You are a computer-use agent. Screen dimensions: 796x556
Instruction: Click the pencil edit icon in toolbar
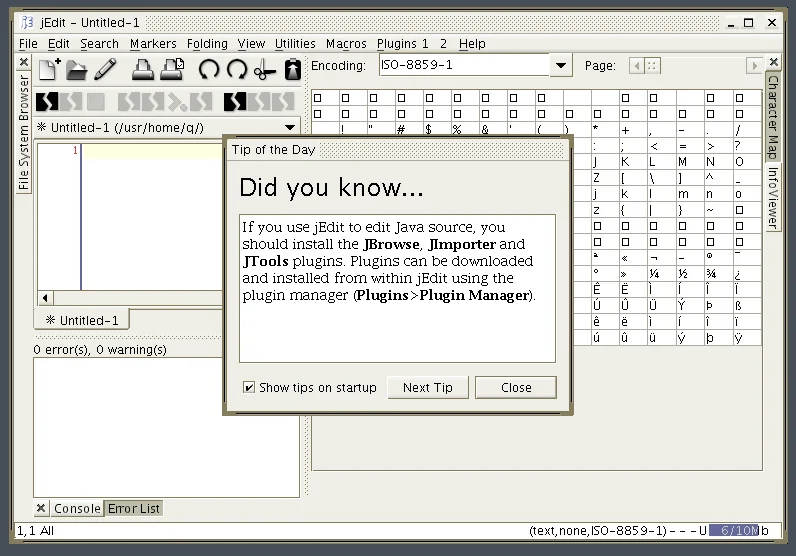click(x=105, y=69)
